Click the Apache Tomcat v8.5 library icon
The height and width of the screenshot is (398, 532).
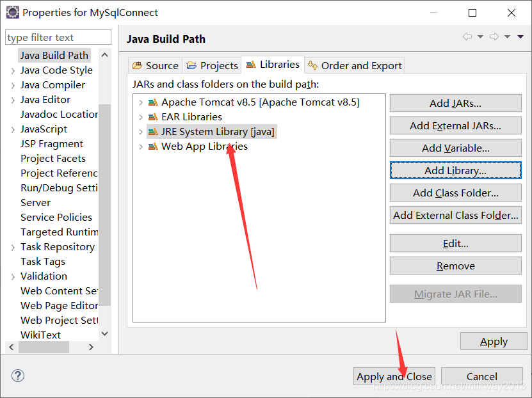(x=154, y=102)
